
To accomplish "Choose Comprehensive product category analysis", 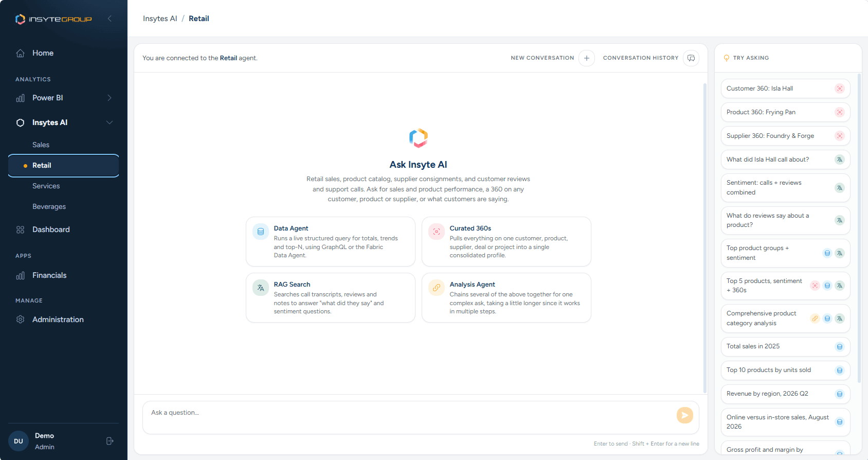I will tap(786, 319).
